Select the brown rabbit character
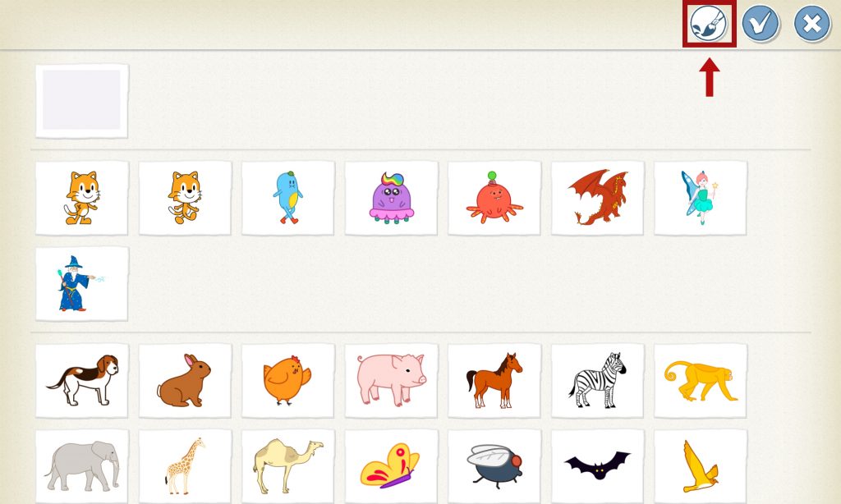This screenshot has width=841, height=504. [x=185, y=381]
